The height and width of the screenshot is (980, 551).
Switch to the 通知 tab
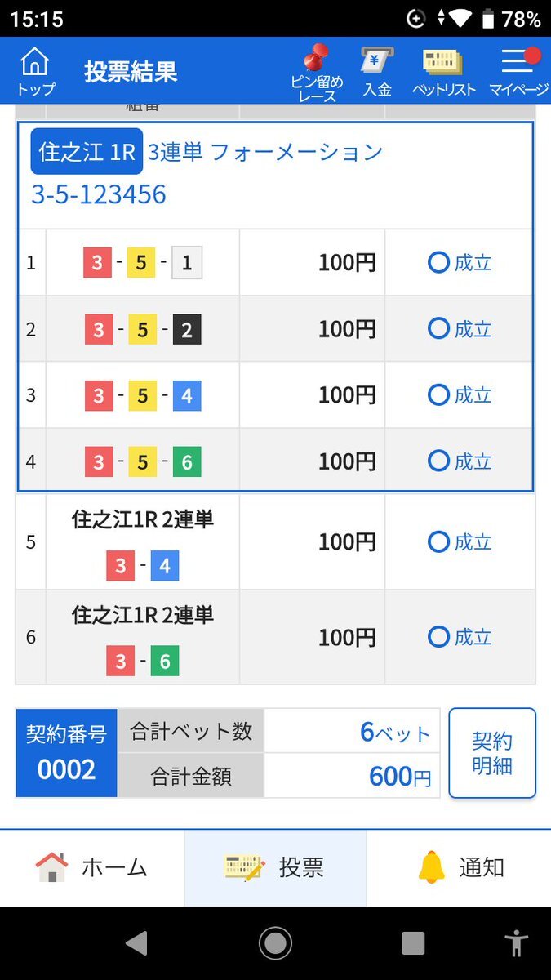(x=459, y=867)
